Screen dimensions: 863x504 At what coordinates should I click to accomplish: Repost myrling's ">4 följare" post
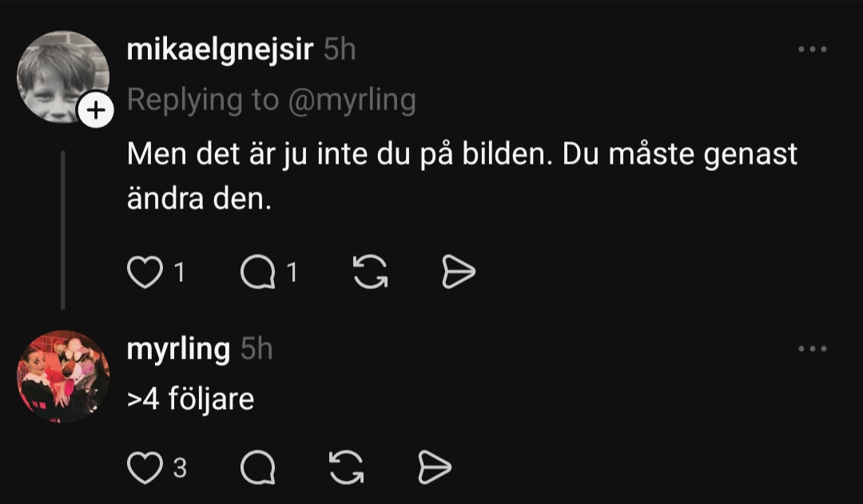[347, 468]
